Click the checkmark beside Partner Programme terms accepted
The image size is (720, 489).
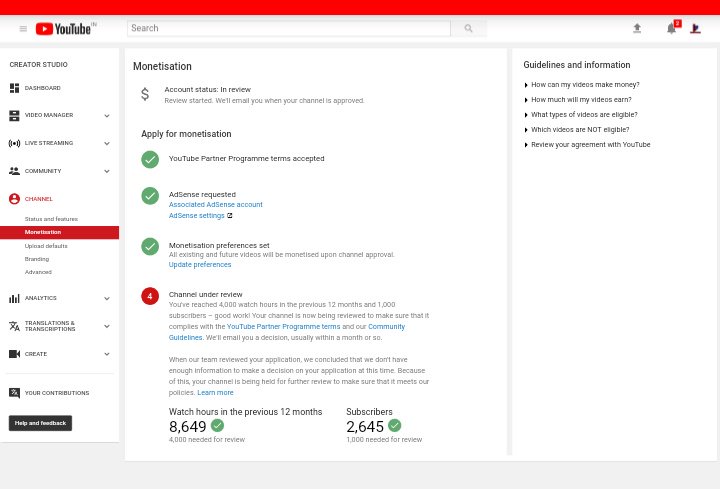point(150,159)
